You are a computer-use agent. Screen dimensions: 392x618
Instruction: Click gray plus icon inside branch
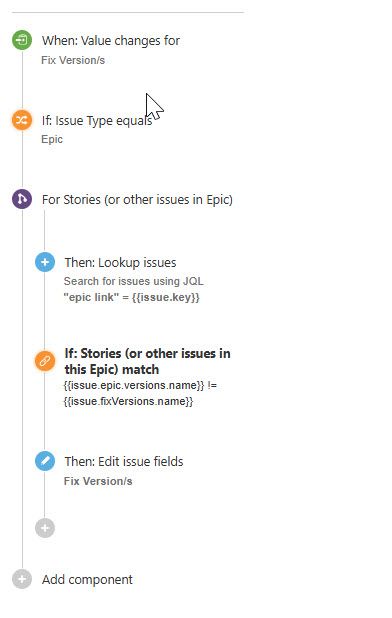pyautogui.click(x=45, y=528)
